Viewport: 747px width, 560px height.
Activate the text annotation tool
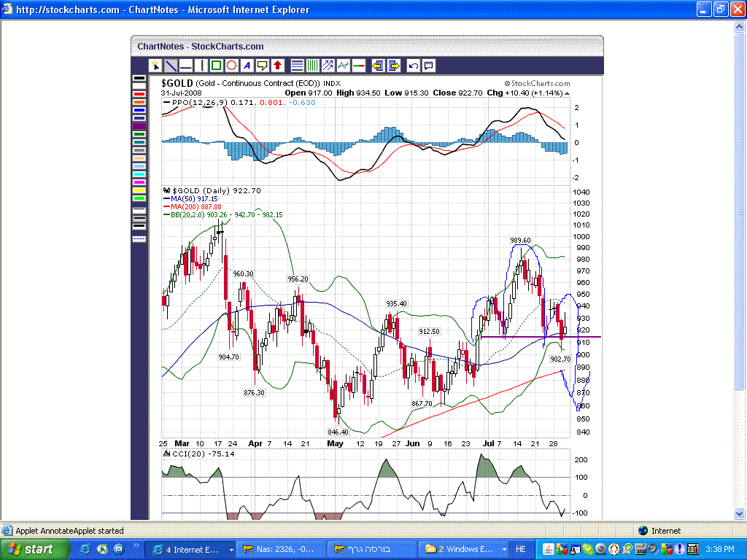coord(247,66)
